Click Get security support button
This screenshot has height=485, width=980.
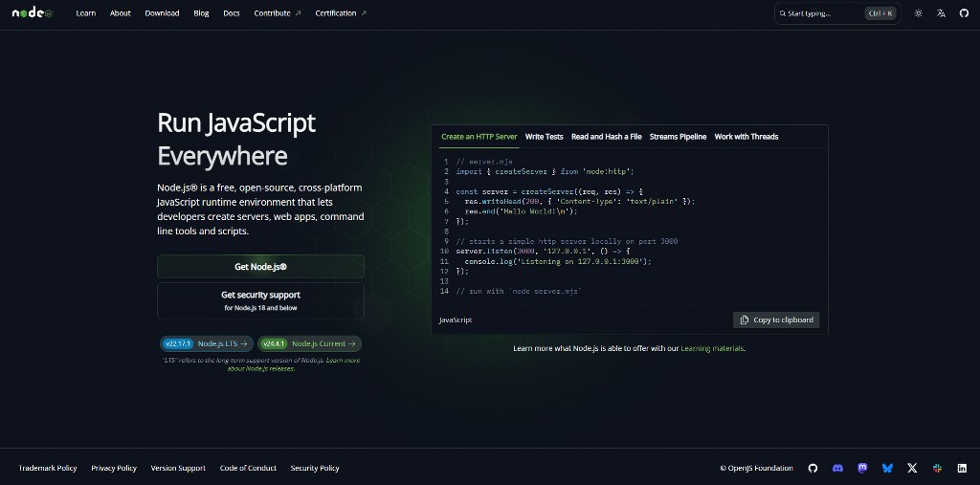(260, 300)
